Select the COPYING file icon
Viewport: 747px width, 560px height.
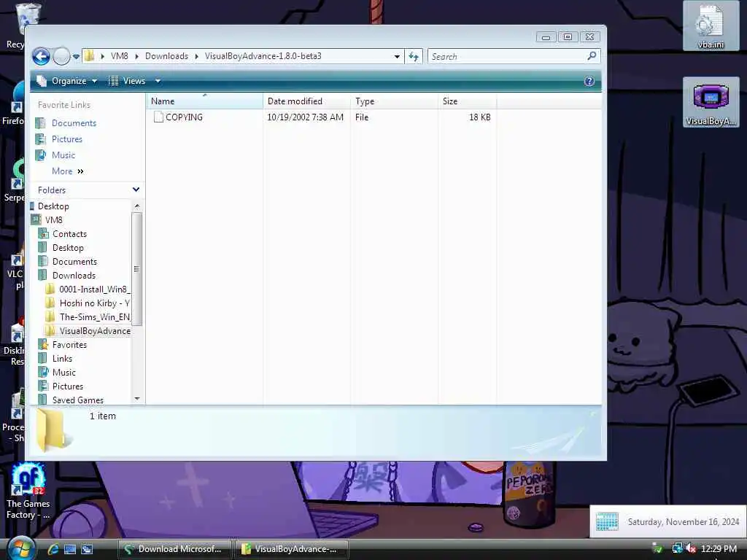(x=158, y=117)
